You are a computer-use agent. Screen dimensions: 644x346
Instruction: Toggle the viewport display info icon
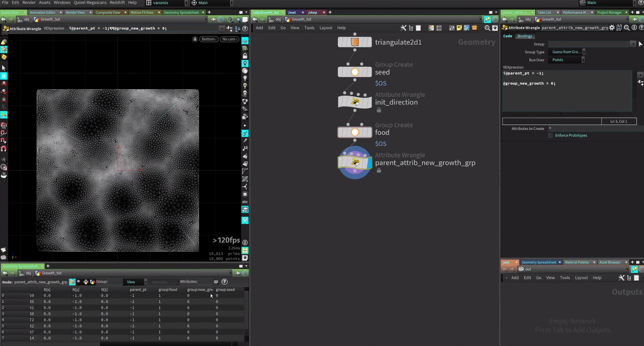pyautogui.click(x=245, y=243)
